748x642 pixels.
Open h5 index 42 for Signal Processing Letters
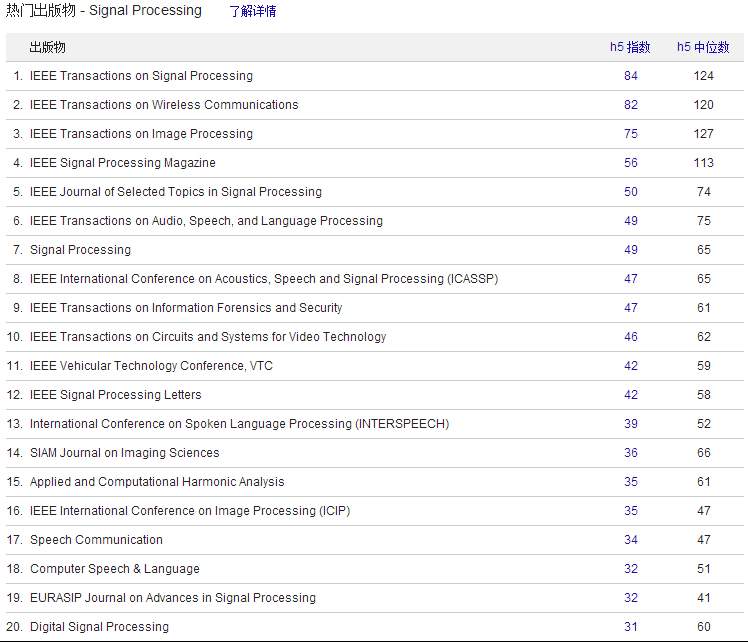(x=631, y=395)
